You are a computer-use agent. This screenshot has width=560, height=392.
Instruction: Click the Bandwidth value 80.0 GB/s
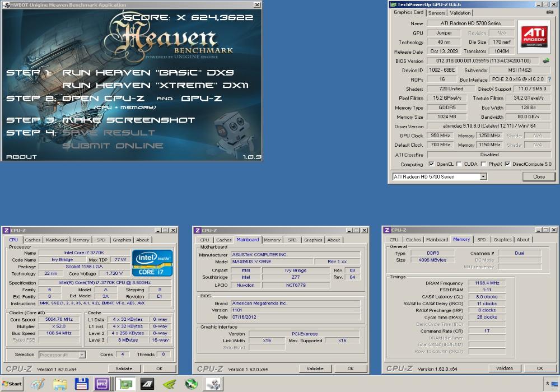(528, 116)
